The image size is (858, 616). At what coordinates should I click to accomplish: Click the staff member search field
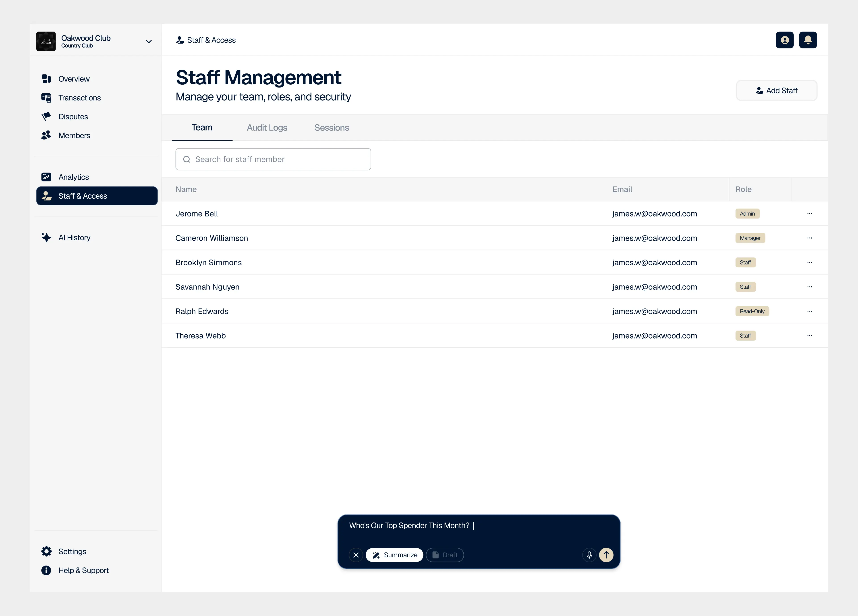point(273,159)
